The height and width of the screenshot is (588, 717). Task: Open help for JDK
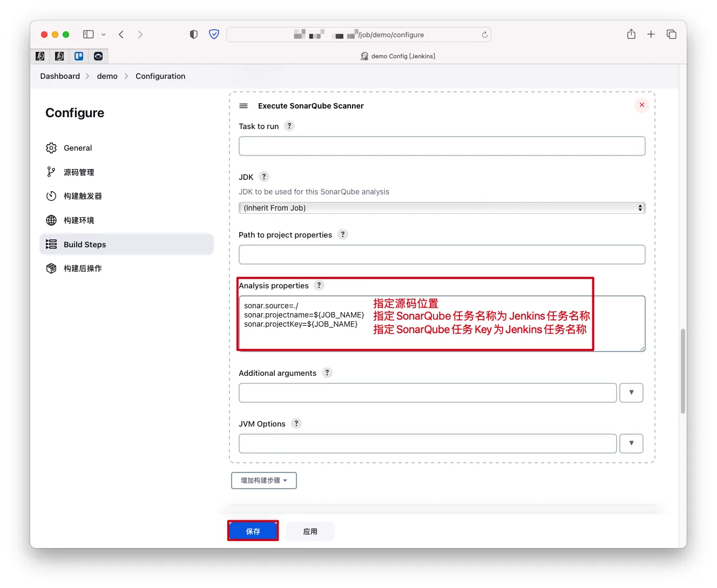tap(264, 177)
